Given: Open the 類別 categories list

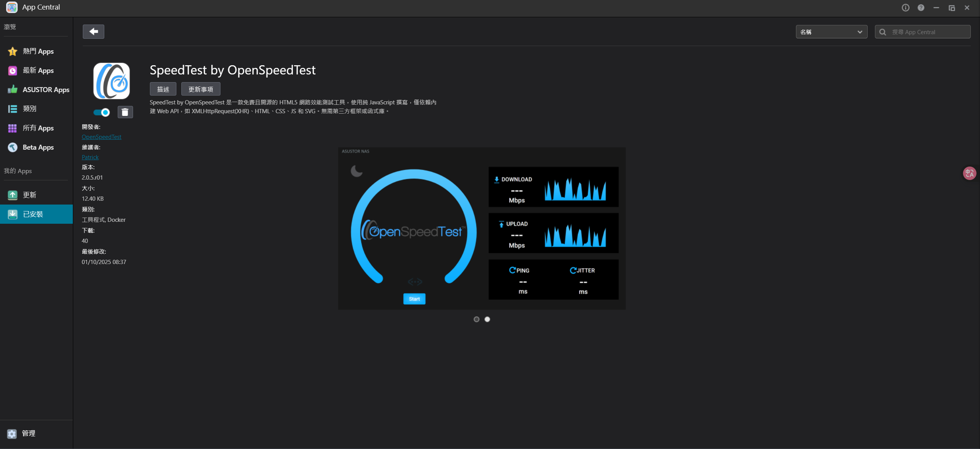Looking at the screenshot, I should click(x=29, y=109).
